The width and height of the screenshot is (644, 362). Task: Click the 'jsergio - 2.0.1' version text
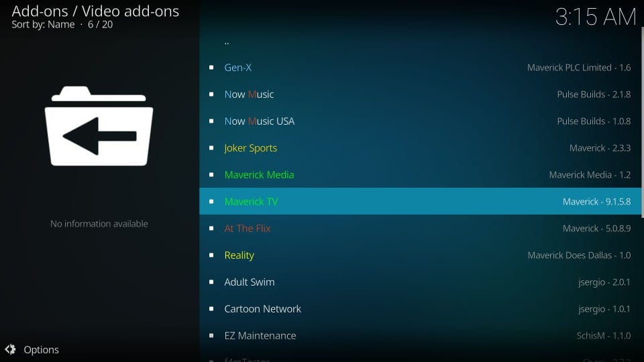pos(604,282)
